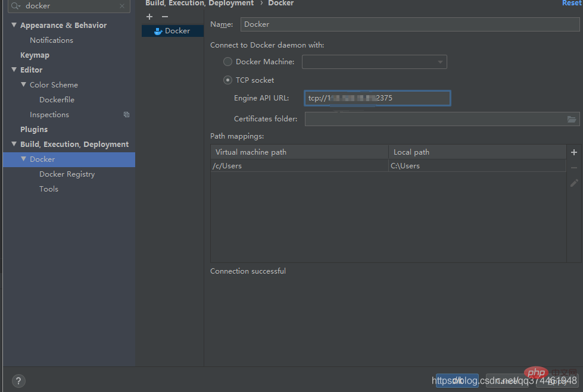Image resolution: width=583 pixels, height=392 pixels.
Task: Open Notifications settings page
Action: pos(52,40)
